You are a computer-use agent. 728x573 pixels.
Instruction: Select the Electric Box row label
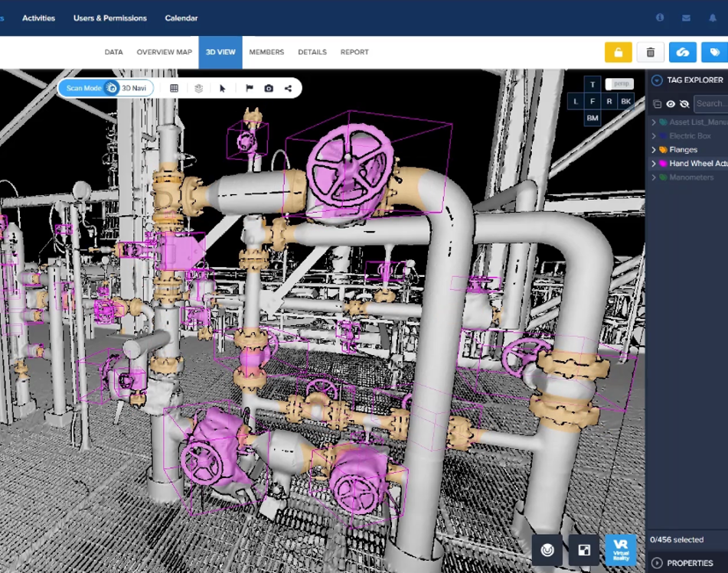click(x=690, y=136)
